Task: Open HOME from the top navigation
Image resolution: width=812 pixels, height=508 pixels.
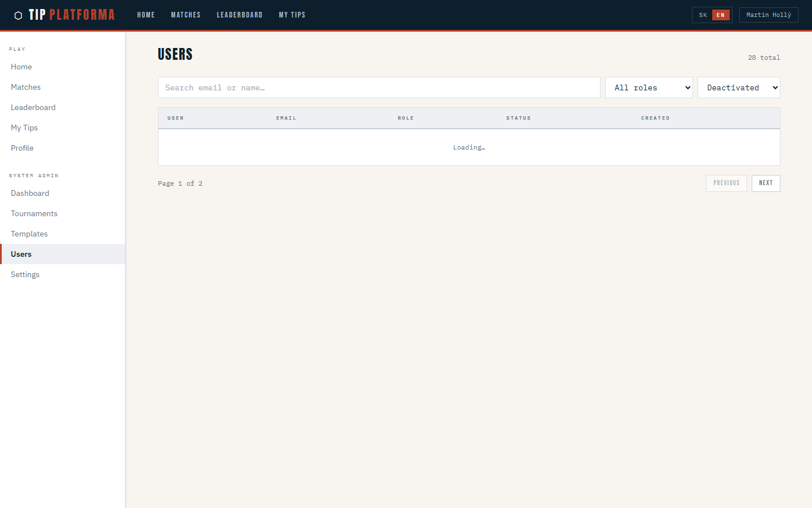Action: click(145, 15)
